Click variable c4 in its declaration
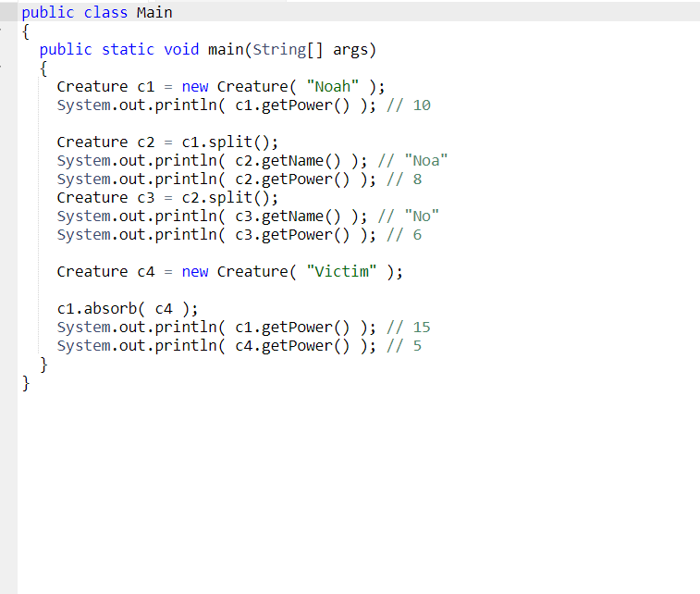The height and width of the screenshot is (594, 700). click(145, 272)
